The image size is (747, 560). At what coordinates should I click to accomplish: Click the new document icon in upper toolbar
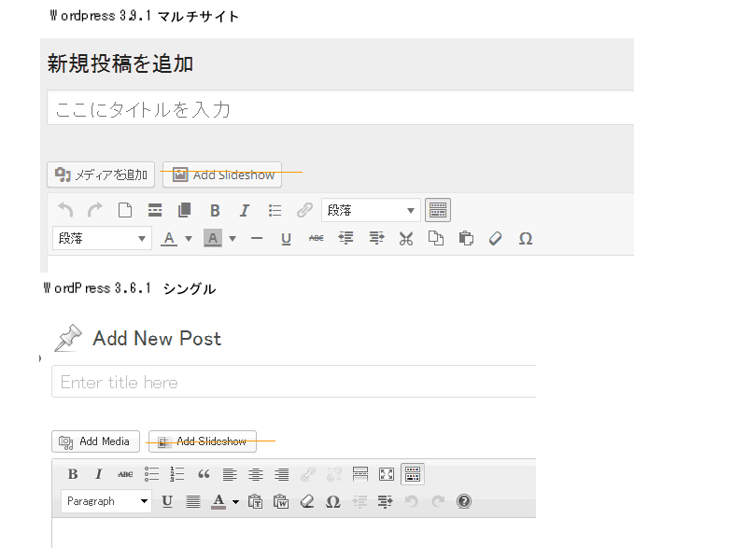(x=125, y=210)
